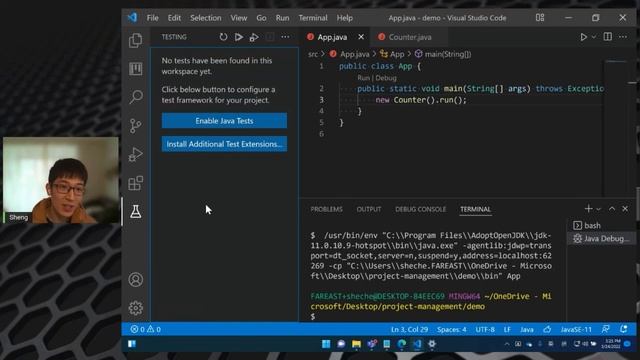Open the Help menu
This screenshot has width=640, height=360.
[x=344, y=18]
